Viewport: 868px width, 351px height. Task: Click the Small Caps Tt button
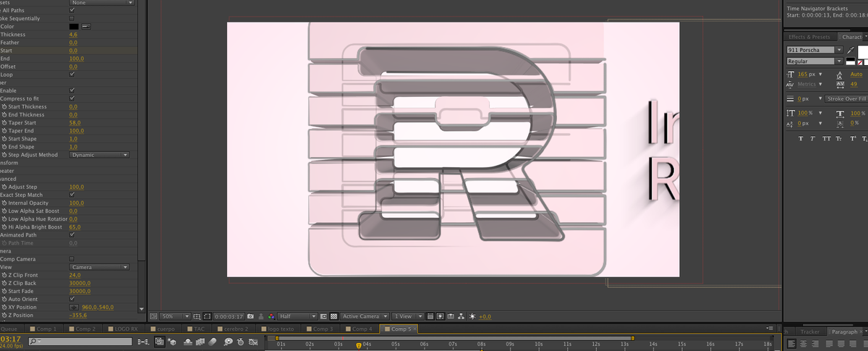click(x=838, y=138)
